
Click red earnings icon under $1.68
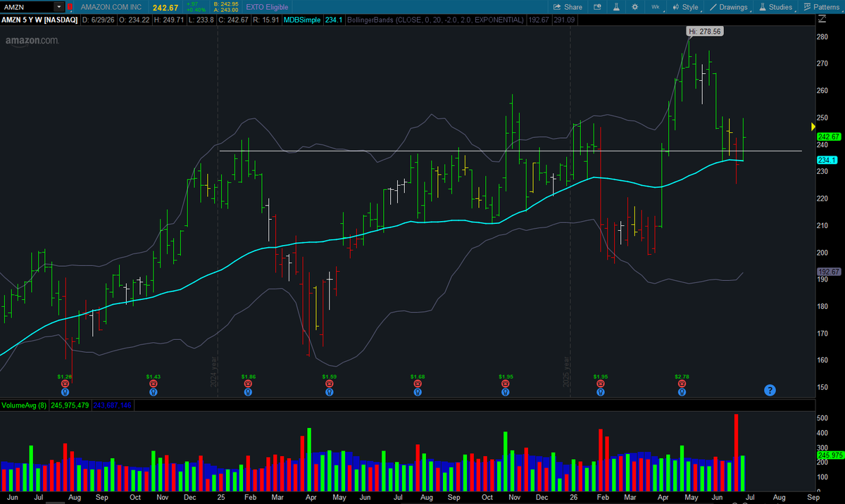[x=418, y=385]
